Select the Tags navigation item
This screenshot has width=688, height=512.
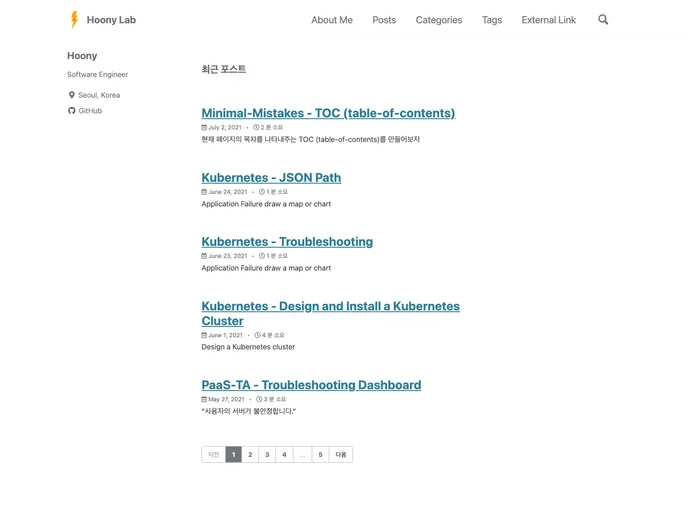(492, 20)
